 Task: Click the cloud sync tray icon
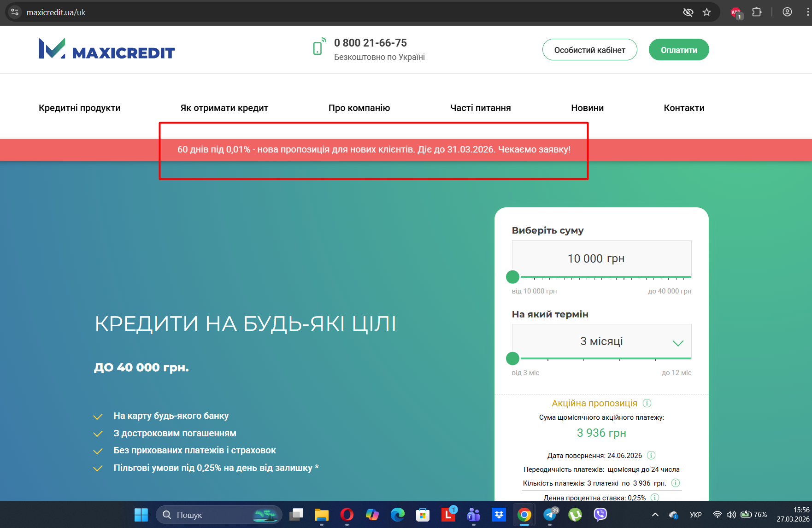click(674, 515)
